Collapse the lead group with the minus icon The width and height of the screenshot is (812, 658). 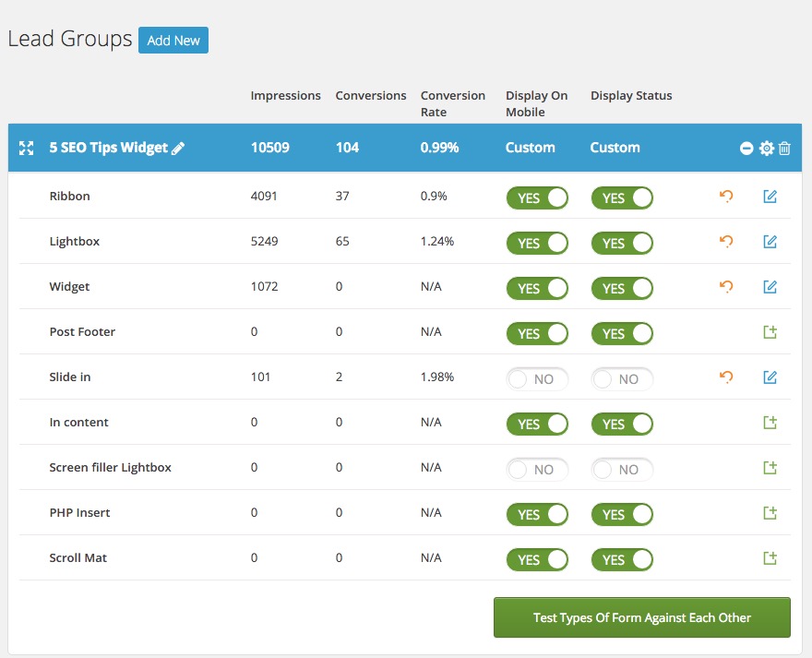pyautogui.click(x=746, y=149)
